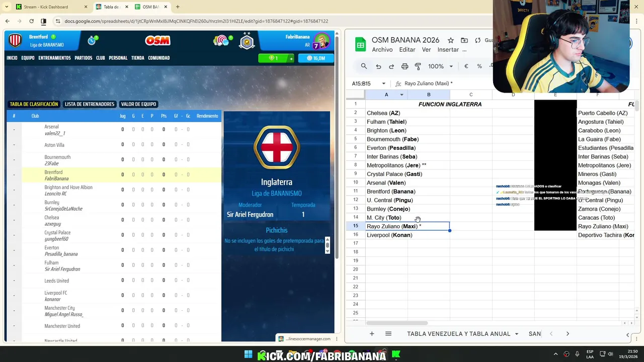Screen dimensions: 644x362
Task: Switch to LISTA DE ENTRENADORES tab
Action: coord(90,104)
